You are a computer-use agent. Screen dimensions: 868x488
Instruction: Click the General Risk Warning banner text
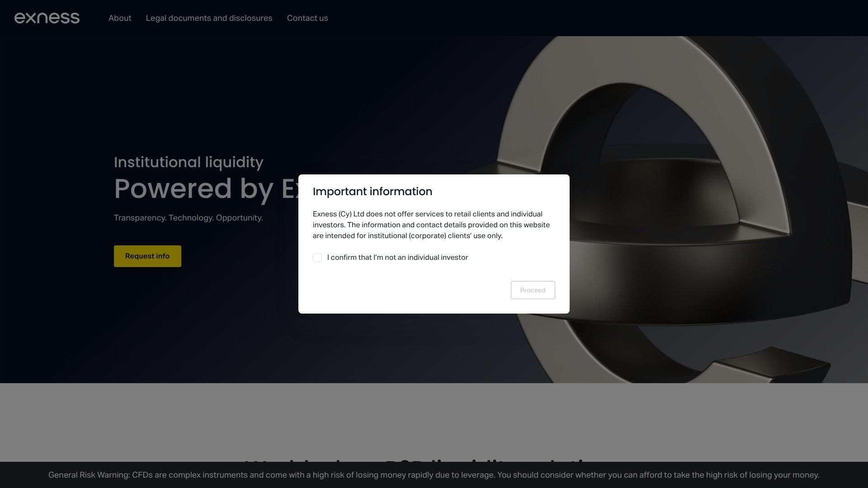tap(434, 475)
